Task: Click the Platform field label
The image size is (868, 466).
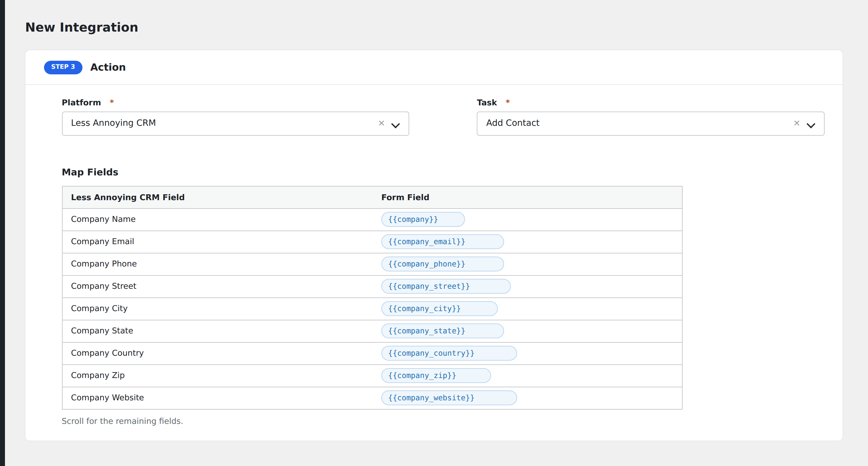Action: 81,102
